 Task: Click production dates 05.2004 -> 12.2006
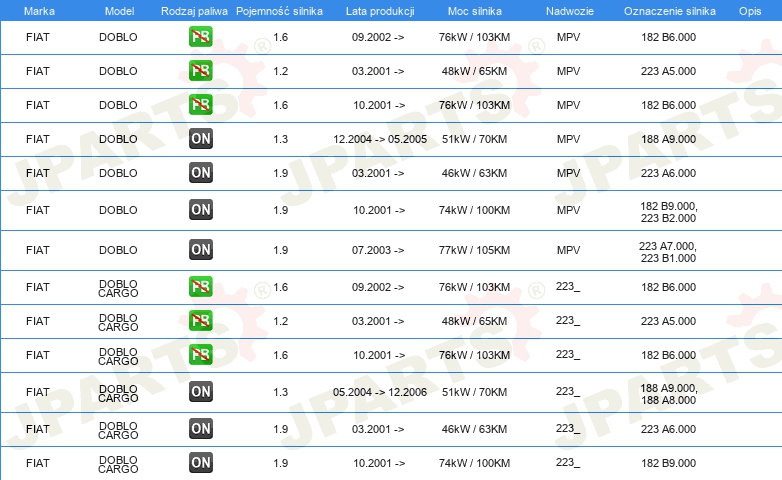click(380, 392)
